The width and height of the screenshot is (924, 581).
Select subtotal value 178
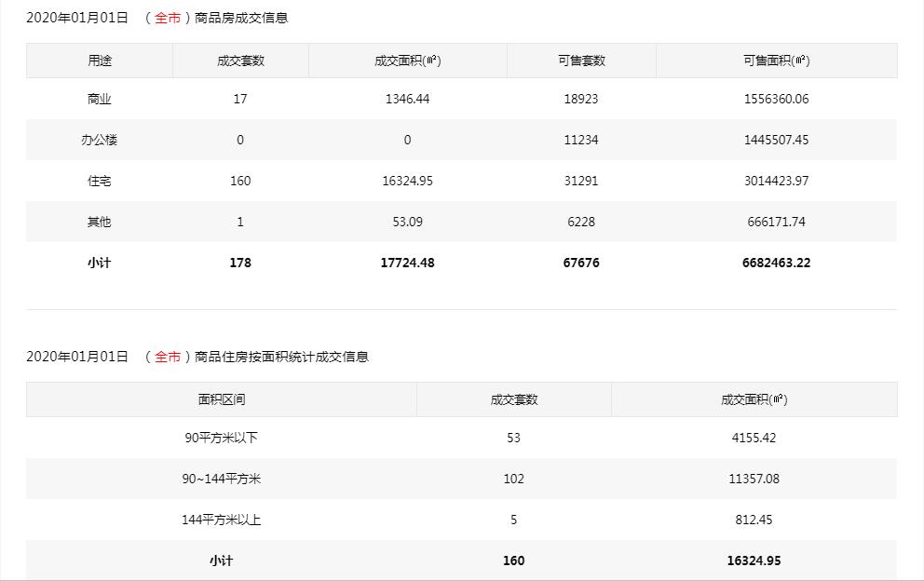pos(240,263)
